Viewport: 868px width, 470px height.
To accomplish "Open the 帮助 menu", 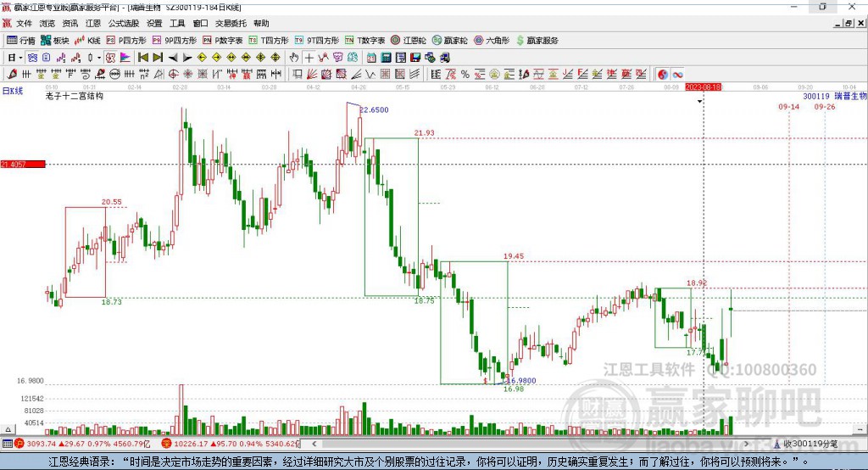I will [261, 23].
